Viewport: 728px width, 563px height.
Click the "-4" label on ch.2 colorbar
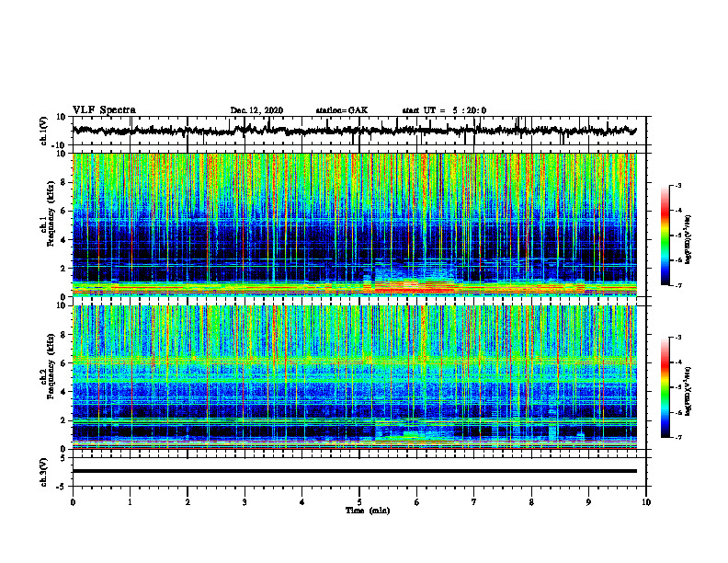(x=677, y=362)
